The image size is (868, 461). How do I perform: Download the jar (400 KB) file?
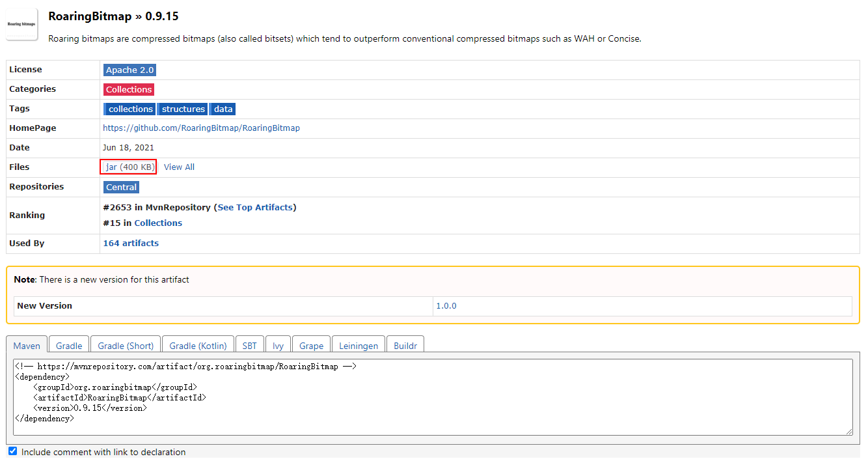(129, 167)
